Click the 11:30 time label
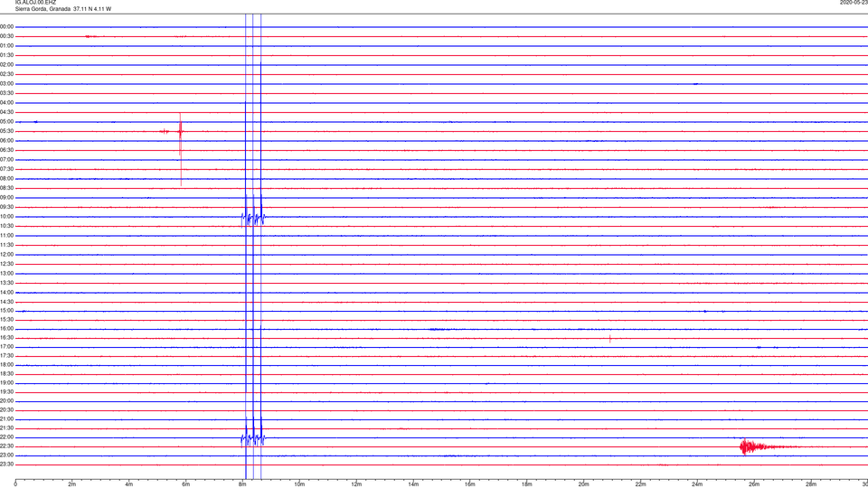Image resolution: width=868 pixels, height=488 pixels. (6, 245)
